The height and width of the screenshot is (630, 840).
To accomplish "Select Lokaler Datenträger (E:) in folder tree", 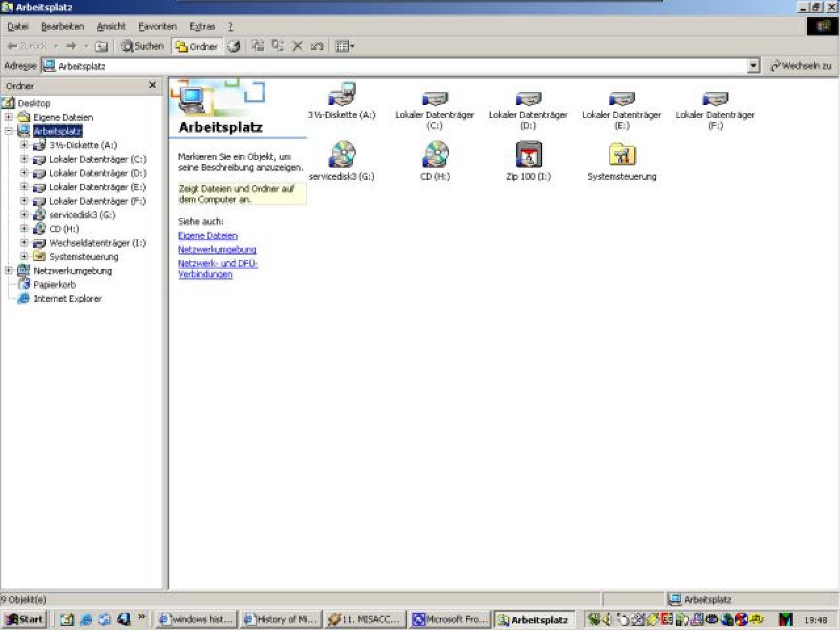I will [x=97, y=187].
